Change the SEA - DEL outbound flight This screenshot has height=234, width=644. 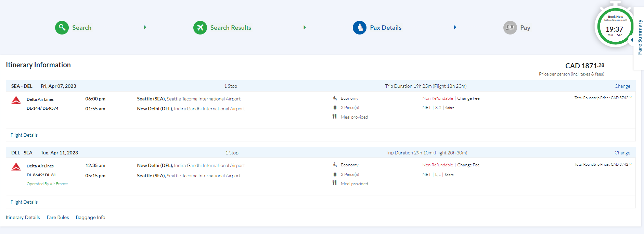(622, 86)
